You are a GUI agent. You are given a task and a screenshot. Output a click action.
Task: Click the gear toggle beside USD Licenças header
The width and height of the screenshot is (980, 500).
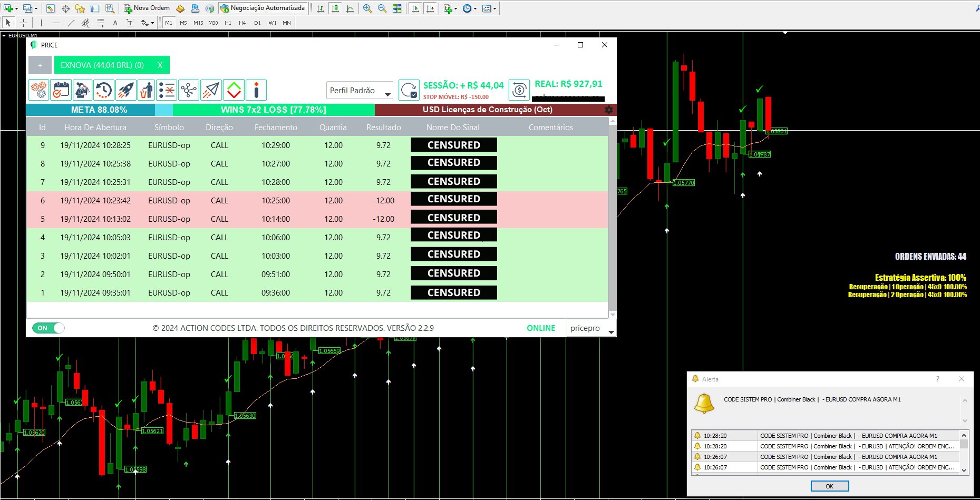click(609, 110)
